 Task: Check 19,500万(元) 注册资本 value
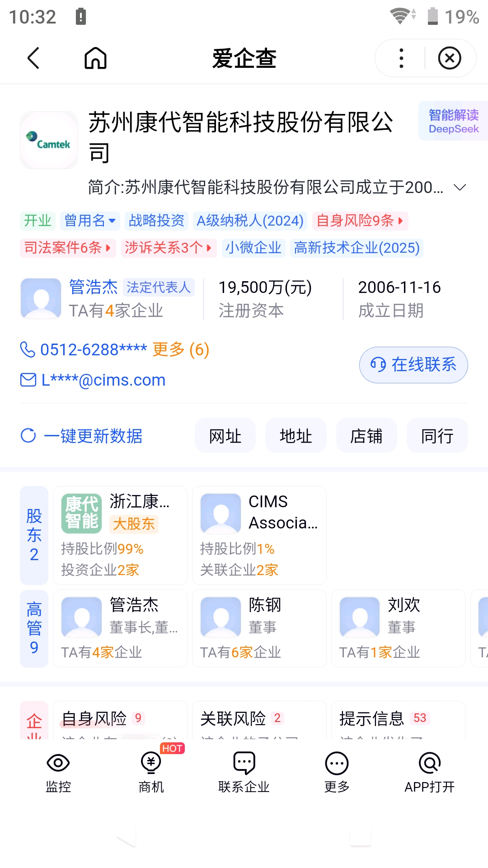[265, 288]
